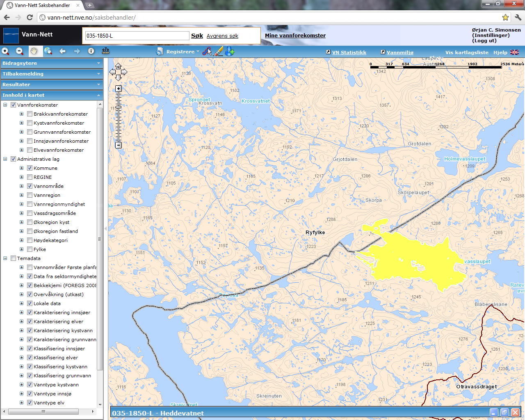
Task: Open a new browser tab
Action: (90, 5)
